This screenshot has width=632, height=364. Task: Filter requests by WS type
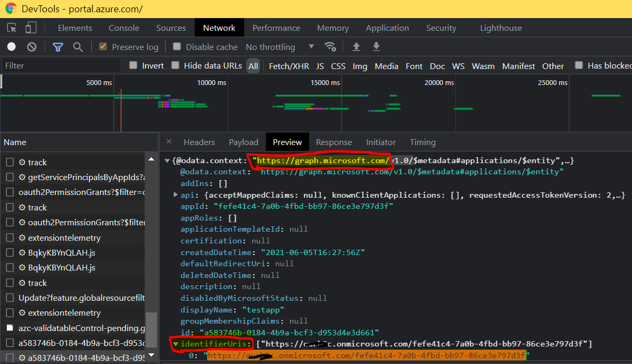pos(458,66)
